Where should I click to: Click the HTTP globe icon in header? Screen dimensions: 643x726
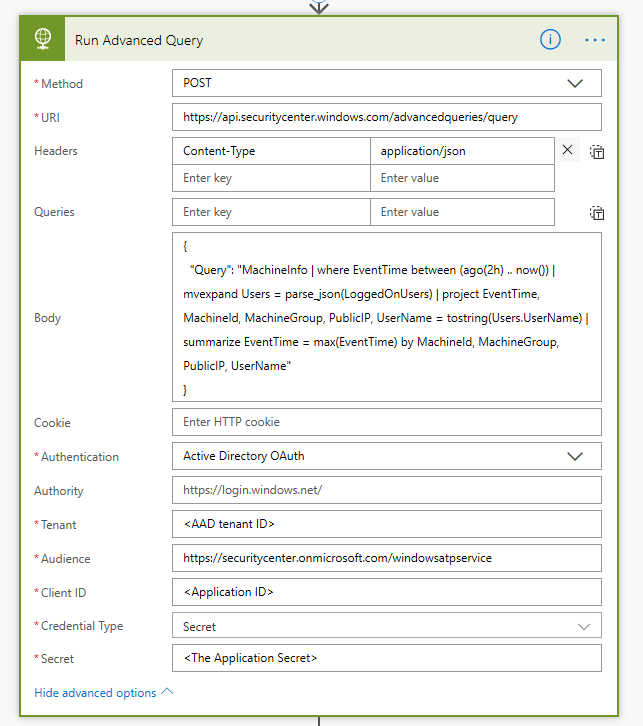click(43, 40)
